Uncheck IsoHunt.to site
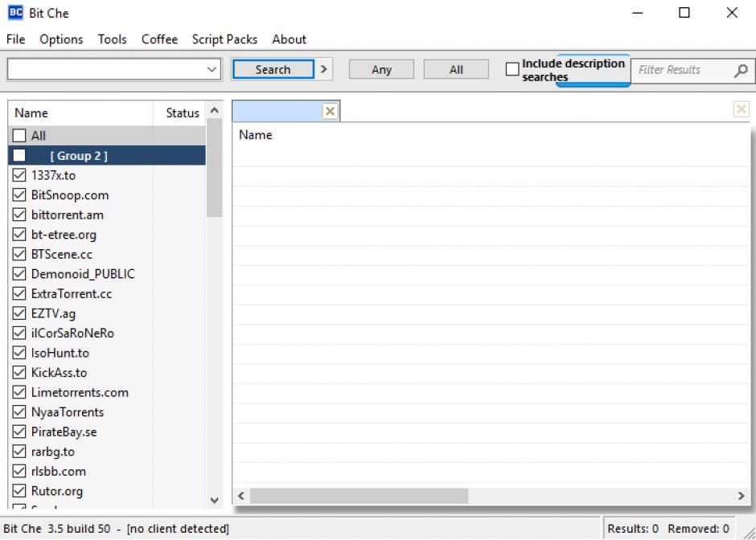The height and width of the screenshot is (540, 756). click(x=19, y=353)
